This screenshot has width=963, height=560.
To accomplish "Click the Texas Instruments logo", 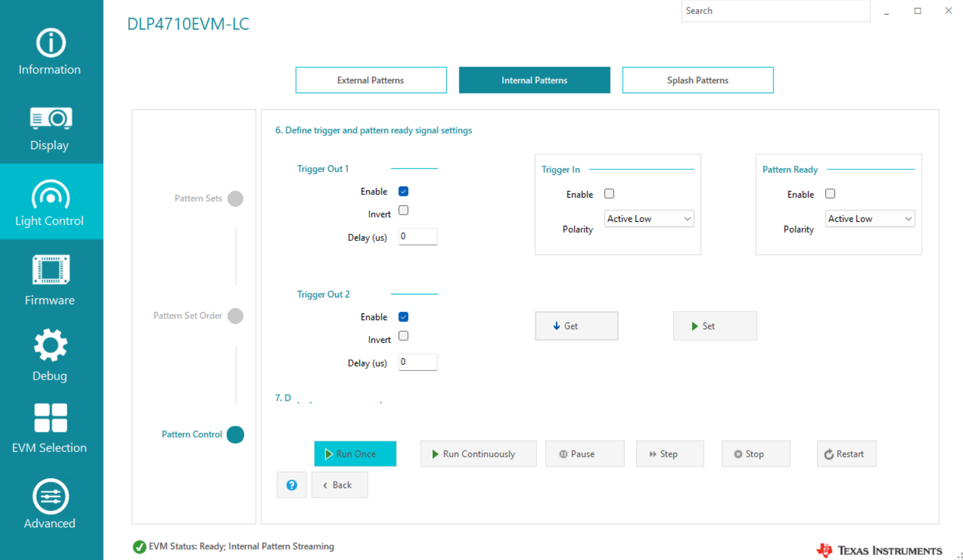I will [x=879, y=550].
